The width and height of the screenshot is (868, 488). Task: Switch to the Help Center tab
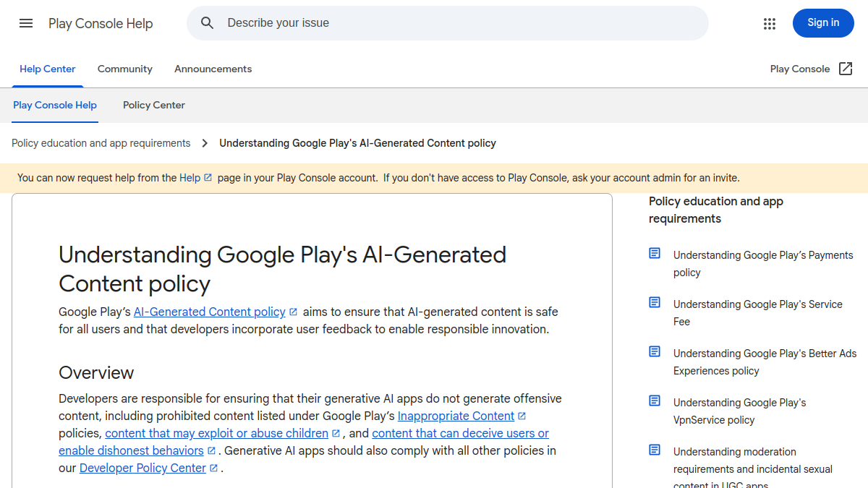[x=48, y=69]
